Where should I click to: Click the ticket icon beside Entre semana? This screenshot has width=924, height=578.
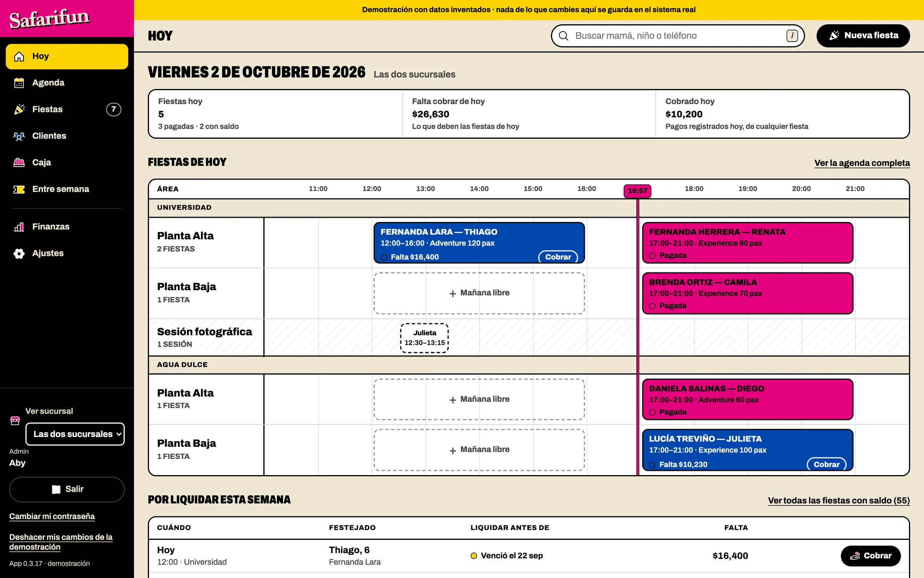(x=19, y=189)
